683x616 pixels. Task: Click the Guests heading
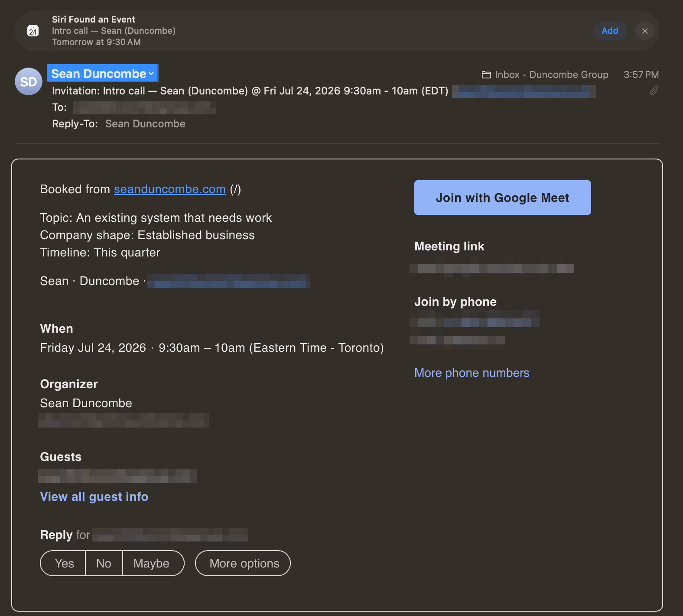point(61,457)
